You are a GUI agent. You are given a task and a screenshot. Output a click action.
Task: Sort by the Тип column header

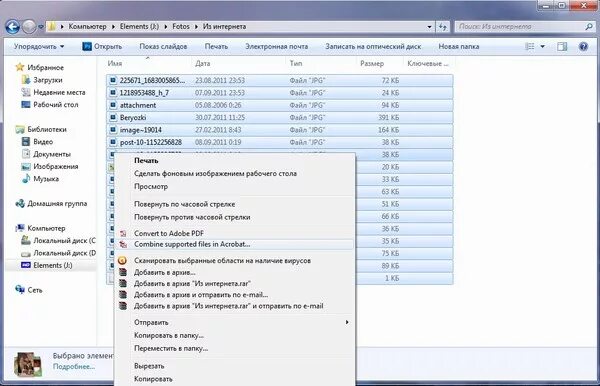pos(296,64)
